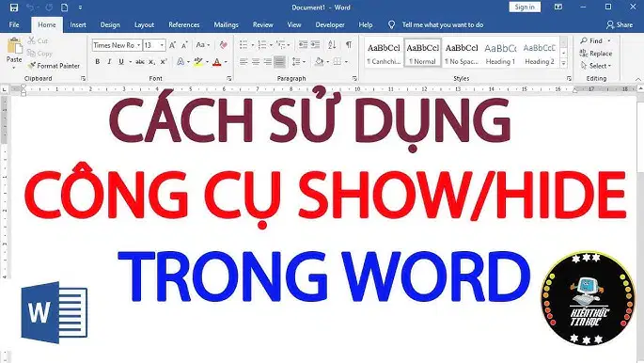Click the Replace button in Editing
The image size is (644, 363).
[596, 54]
